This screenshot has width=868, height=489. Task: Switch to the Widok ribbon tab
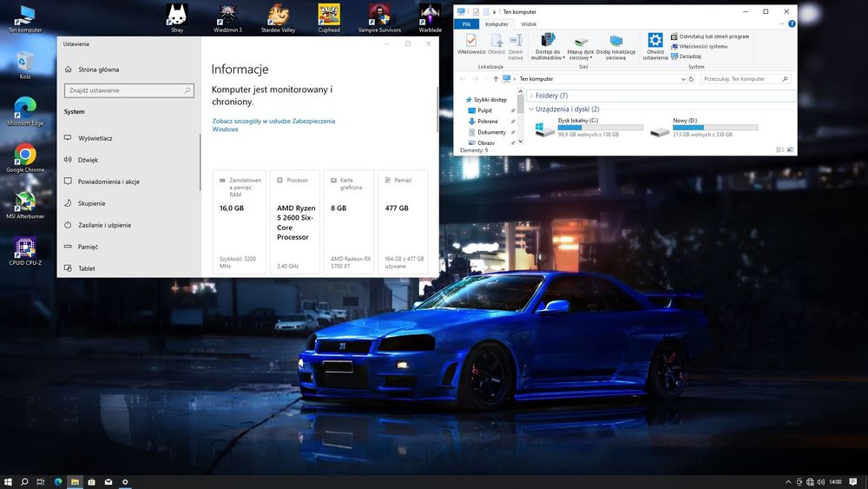tap(529, 24)
